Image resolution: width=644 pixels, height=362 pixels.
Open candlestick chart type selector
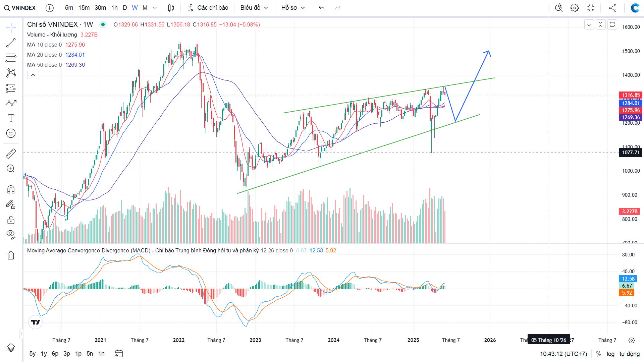click(x=171, y=8)
